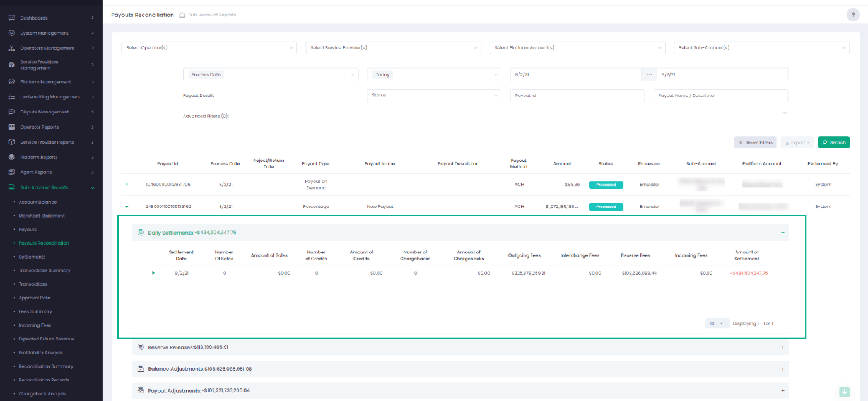
Task: Open the Select Operator(s) dropdown
Action: (x=209, y=48)
